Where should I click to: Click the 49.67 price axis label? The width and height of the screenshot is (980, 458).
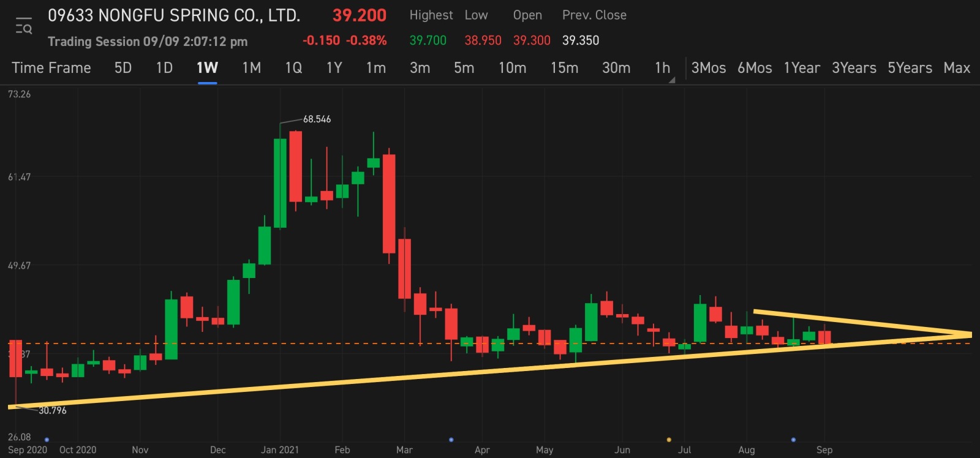click(19, 266)
